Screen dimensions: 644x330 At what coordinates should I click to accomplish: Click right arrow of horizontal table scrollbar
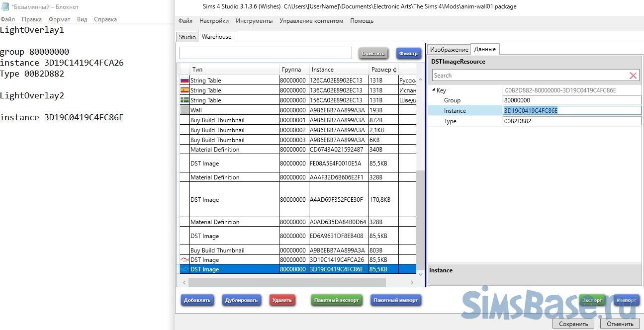pos(412,282)
